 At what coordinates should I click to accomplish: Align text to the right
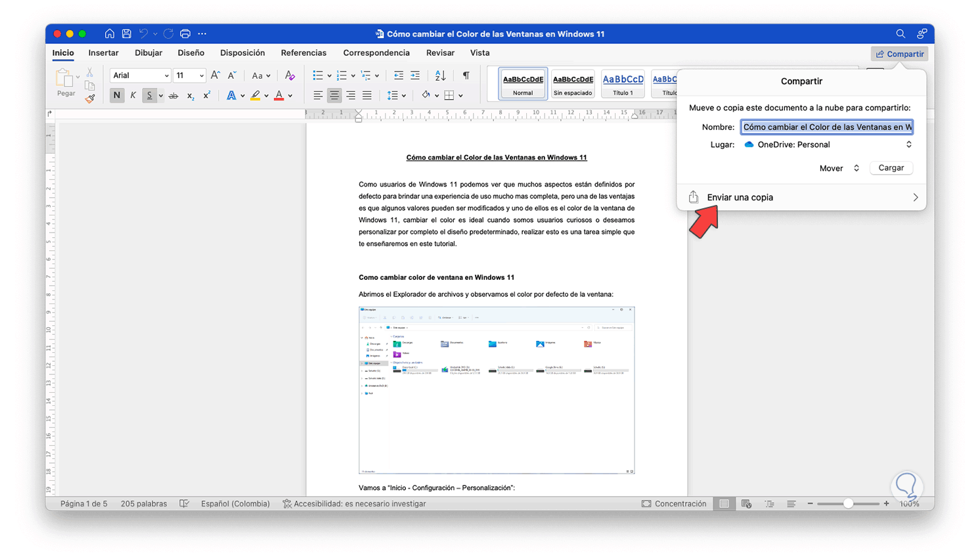(351, 96)
